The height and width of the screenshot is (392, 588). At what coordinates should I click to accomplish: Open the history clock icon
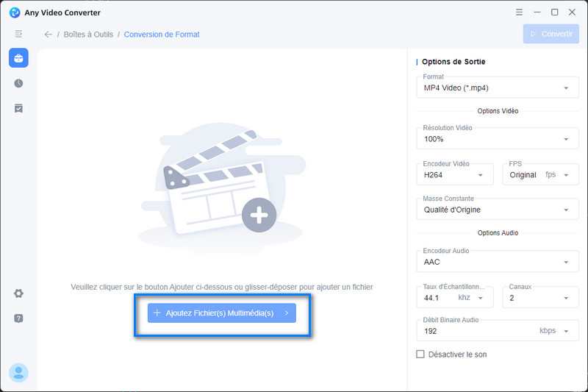tap(18, 83)
